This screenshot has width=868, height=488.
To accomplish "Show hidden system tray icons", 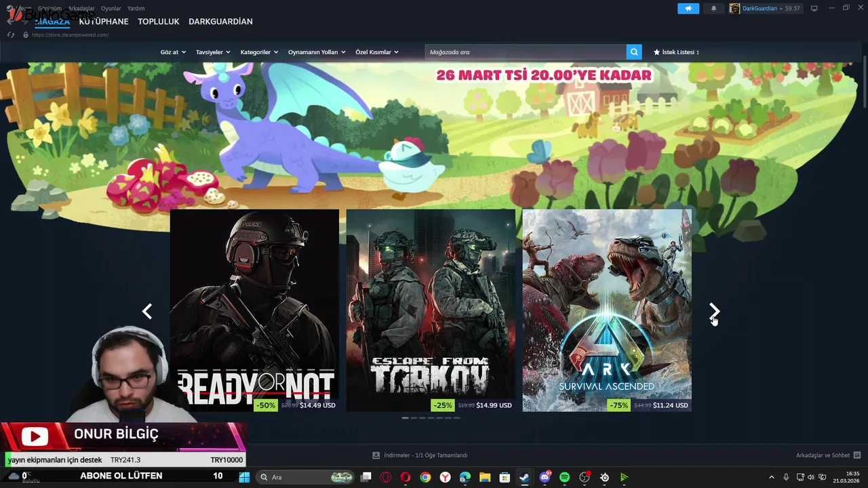I will (771, 477).
